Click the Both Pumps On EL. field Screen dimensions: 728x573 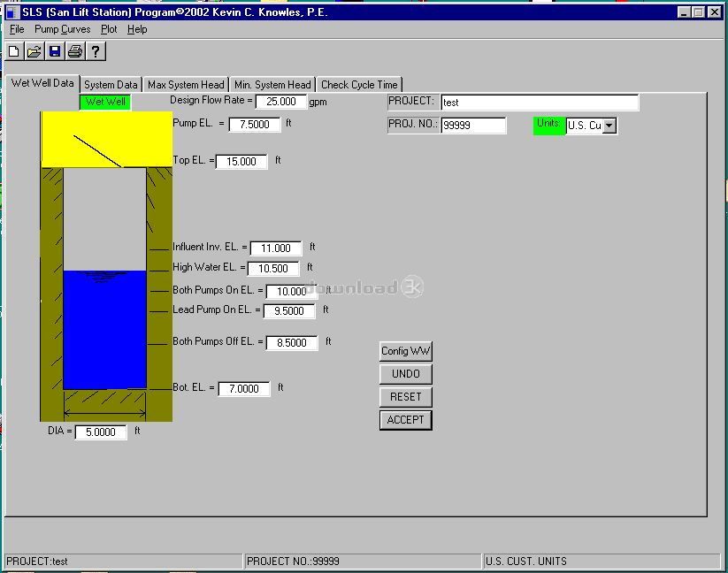[292, 292]
